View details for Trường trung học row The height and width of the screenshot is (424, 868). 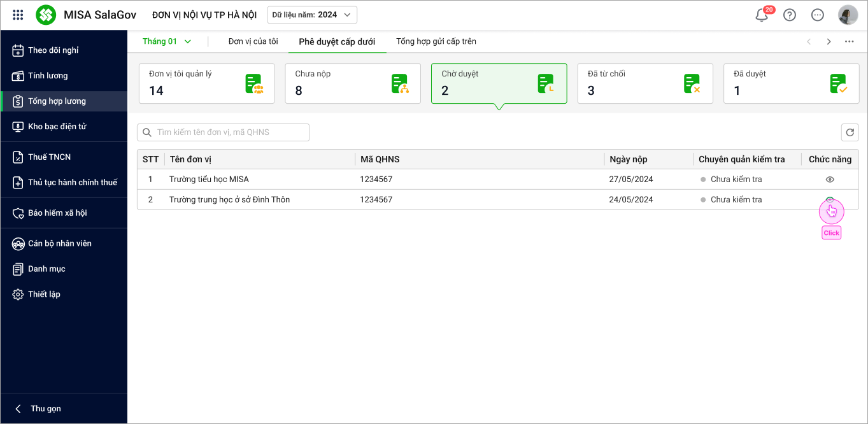coord(830,200)
